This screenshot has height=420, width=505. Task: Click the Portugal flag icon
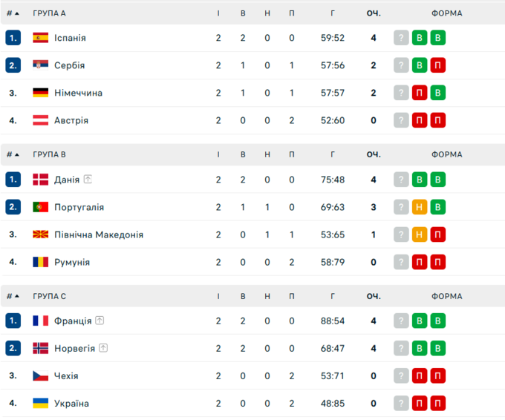coord(41,207)
